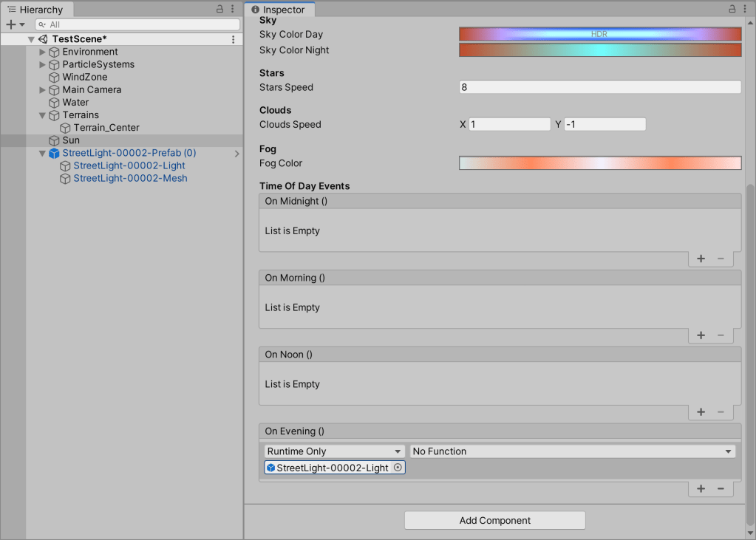Add a listener to On Noon event
756x540 pixels.
pyautogui.click(x=701, y=412)
